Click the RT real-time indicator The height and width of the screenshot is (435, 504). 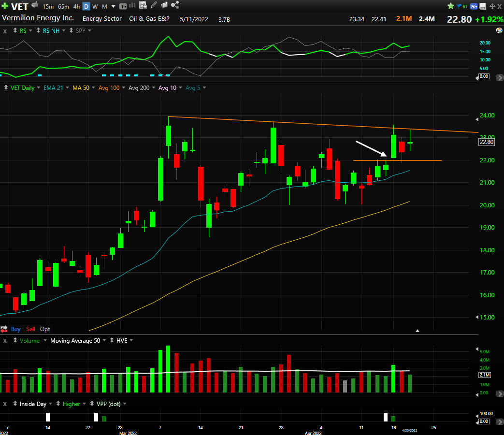point(465,6)
